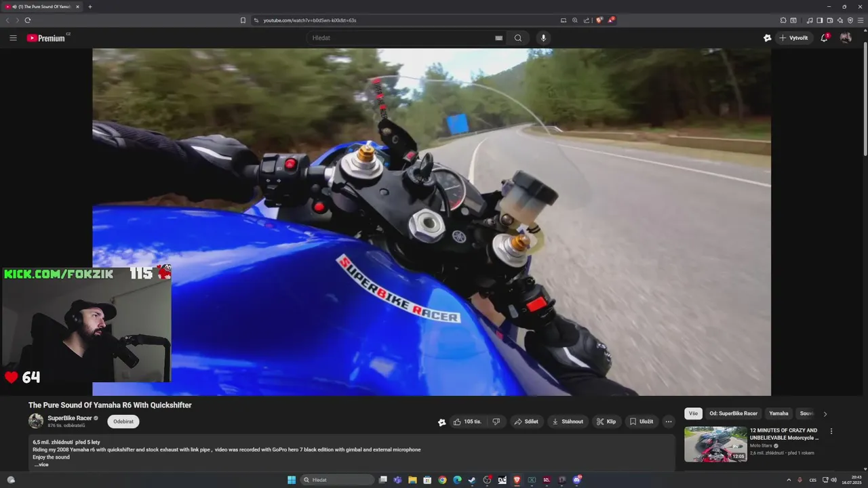Show hidden system tray icons chevron
This screenshot has width=868, height=488.
pos(789,480)
